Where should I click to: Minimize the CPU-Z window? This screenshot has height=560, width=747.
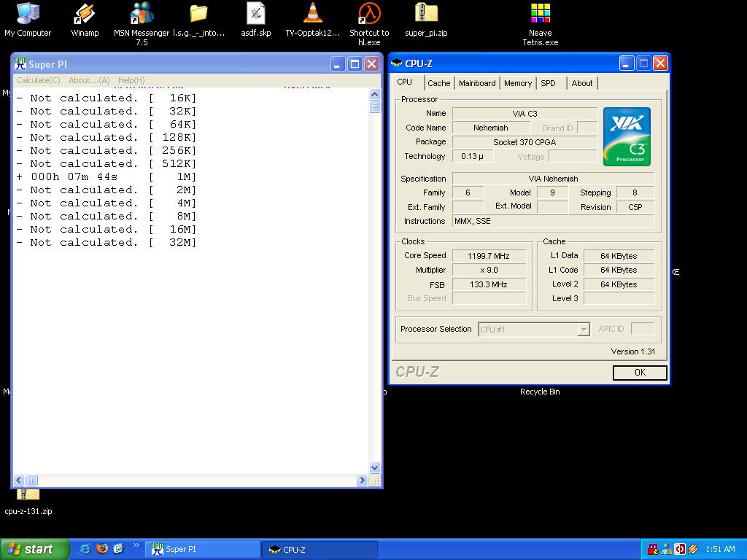click(x=627, y=63)
